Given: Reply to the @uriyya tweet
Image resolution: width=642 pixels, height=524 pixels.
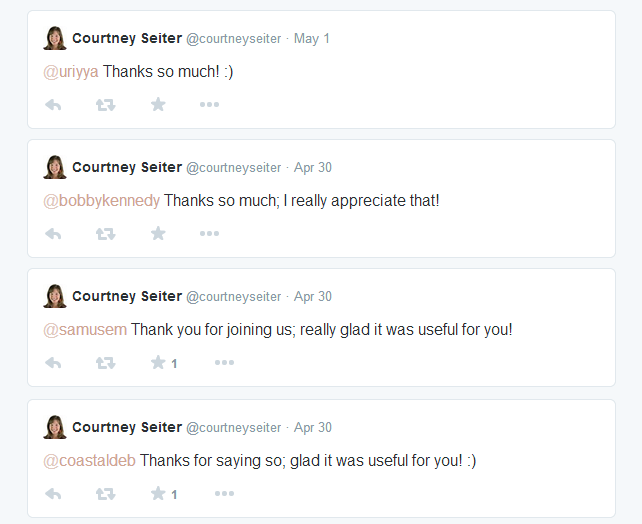Looking at the screenshot, I should pos(53,105).
